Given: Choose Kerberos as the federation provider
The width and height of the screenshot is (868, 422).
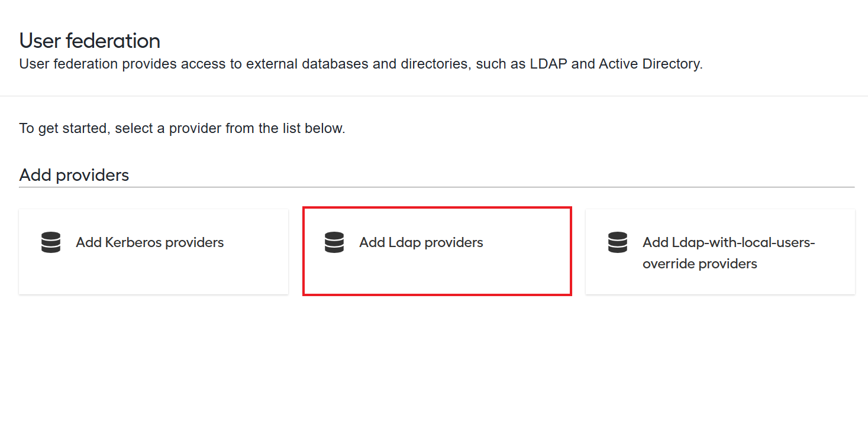Looking at the screenshot, I should (153, 252).
